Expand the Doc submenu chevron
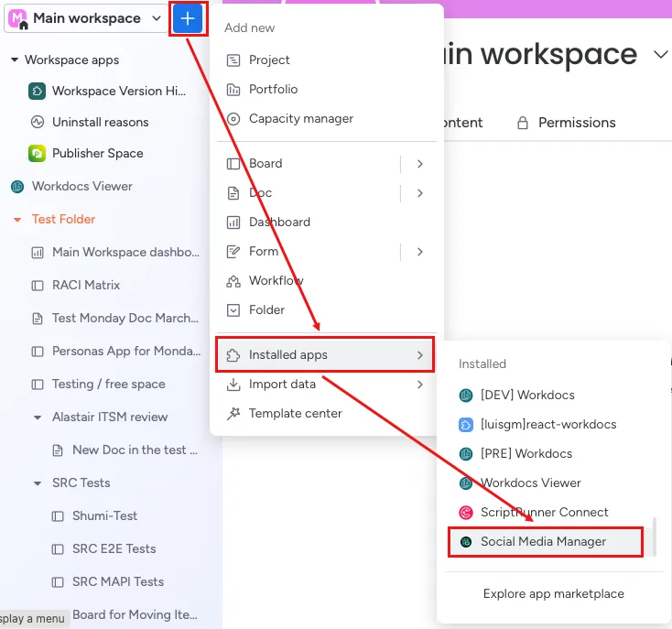Image resolution: width=672 pixels, height=629 pixels. click(x=420, y=193)
